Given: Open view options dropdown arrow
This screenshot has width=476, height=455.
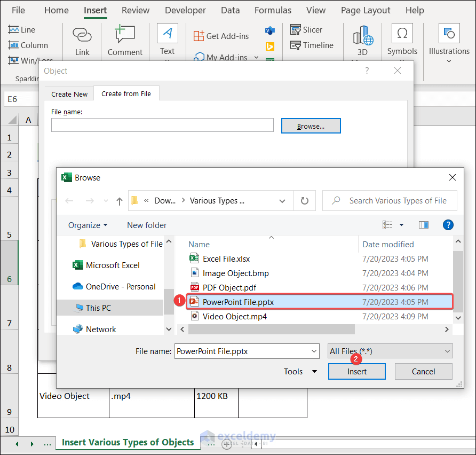Looking at the screenshot, I should pos(401,225).
